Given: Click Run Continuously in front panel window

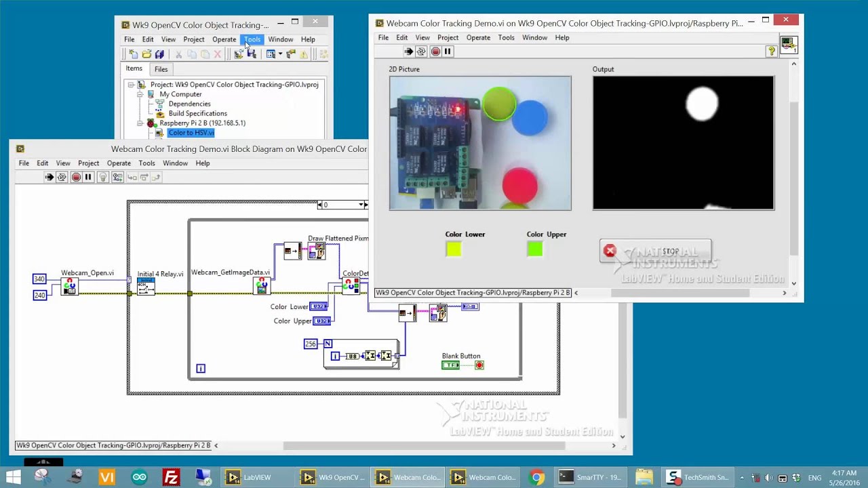Looking at the screenshot, I should [x=421, y=52].
